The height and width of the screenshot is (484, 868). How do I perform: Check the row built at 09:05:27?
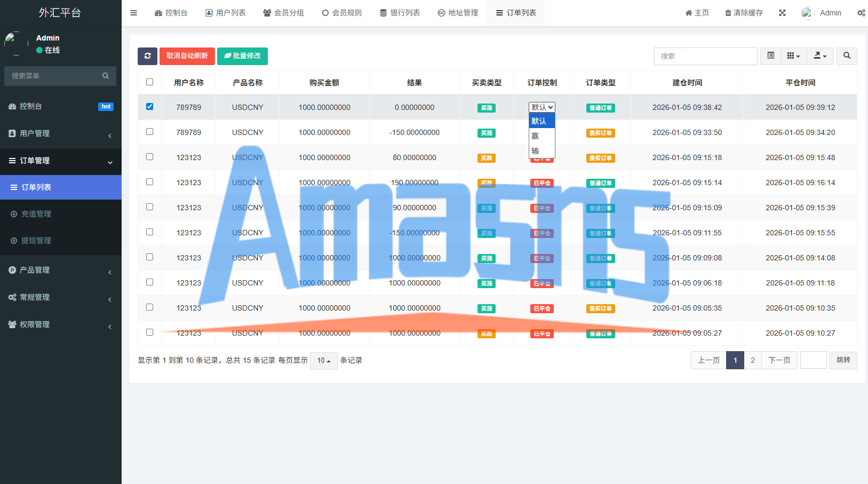tap(149, 332)
